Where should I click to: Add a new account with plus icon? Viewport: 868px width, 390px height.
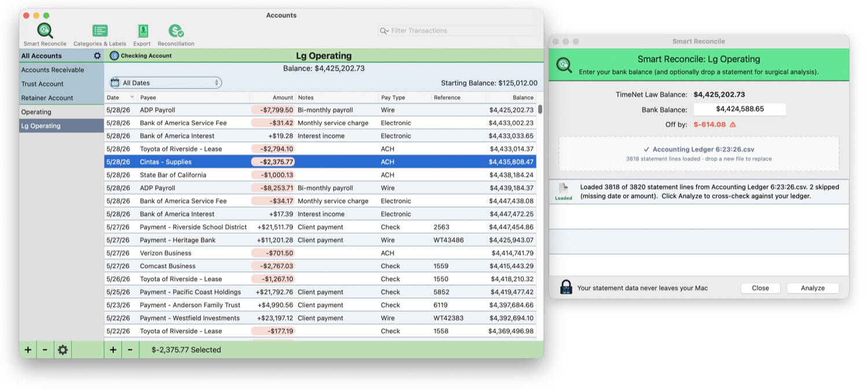point(28,349)
